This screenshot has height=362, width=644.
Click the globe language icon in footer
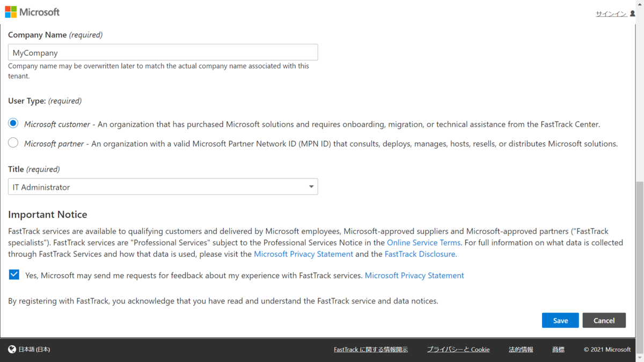point(12,350)
